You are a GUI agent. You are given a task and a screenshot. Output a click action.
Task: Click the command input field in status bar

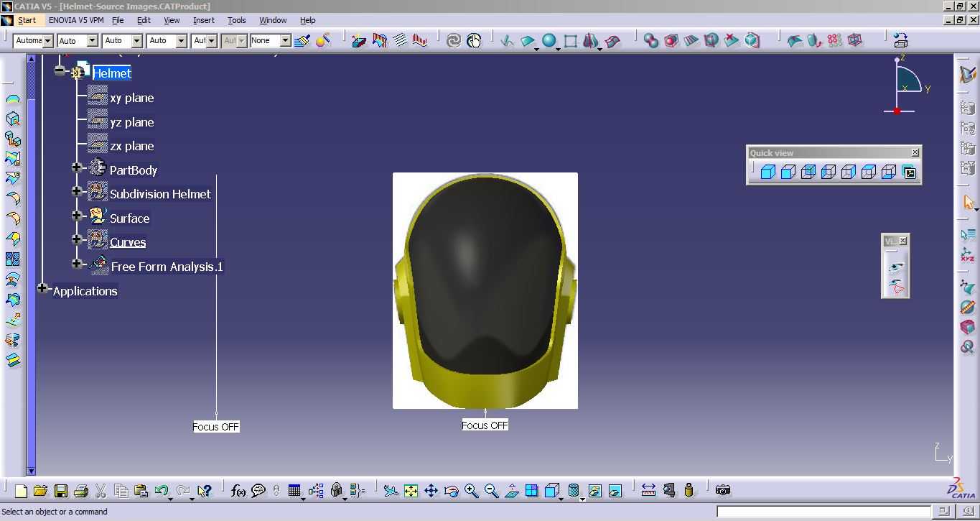tap(825, 512)
